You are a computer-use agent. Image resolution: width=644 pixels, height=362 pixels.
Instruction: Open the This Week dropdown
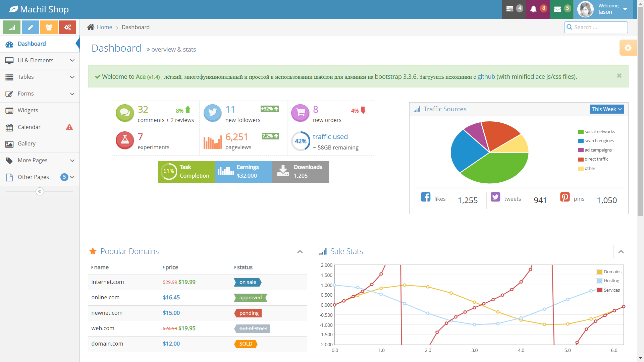(x=607, y=109)
